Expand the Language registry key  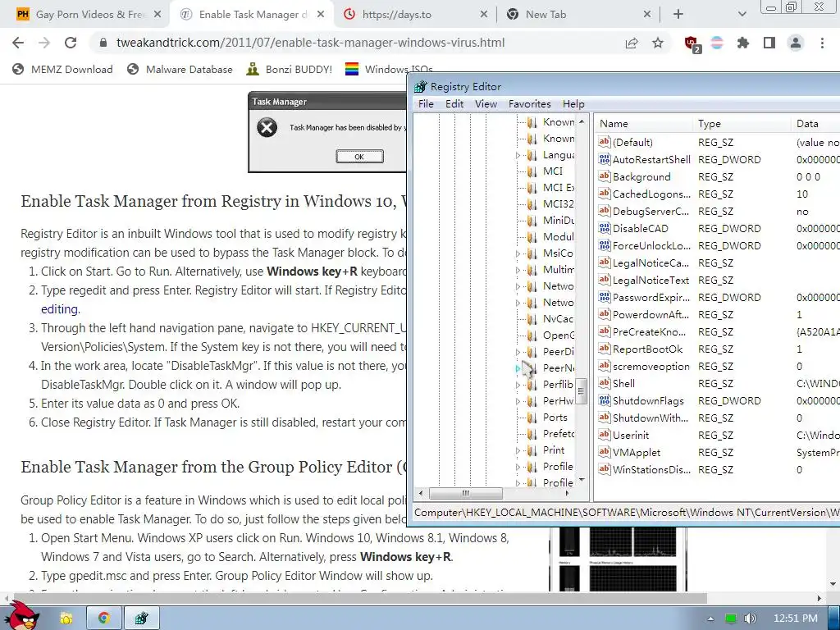[518, 155]
